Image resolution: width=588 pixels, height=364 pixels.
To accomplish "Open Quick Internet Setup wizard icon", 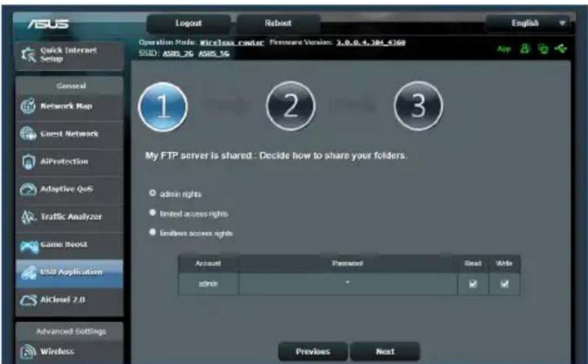I will click(29, 55).
